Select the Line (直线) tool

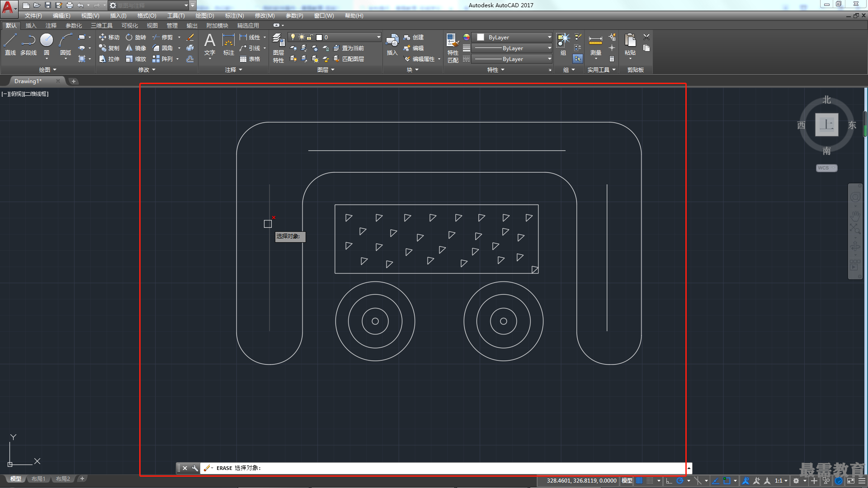[x=10, y=44]
